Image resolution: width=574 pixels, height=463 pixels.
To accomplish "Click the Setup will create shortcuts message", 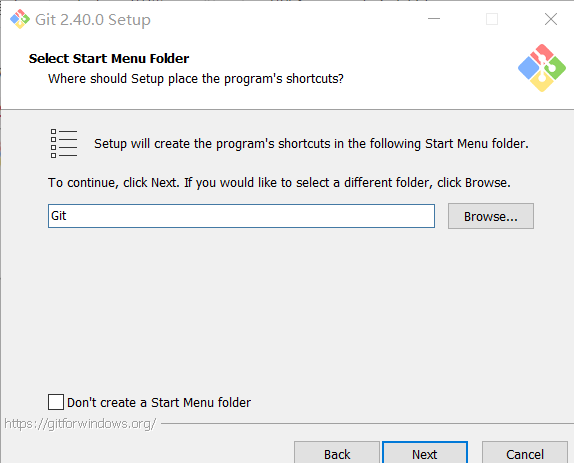I will click(311, 143).
